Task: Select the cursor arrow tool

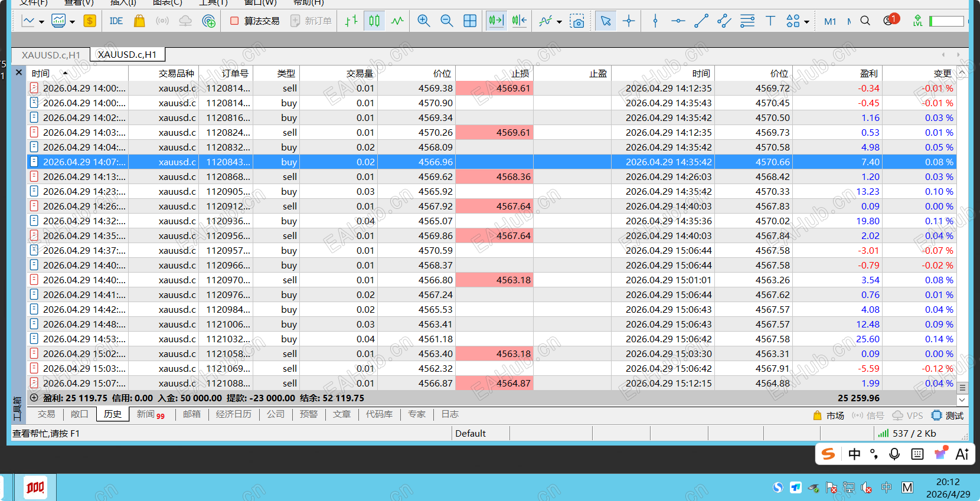Action: [x=606, y=21]
